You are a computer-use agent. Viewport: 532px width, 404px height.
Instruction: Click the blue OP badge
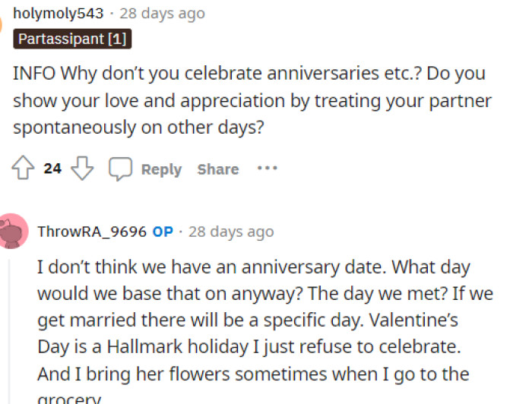tap(163, 232)
